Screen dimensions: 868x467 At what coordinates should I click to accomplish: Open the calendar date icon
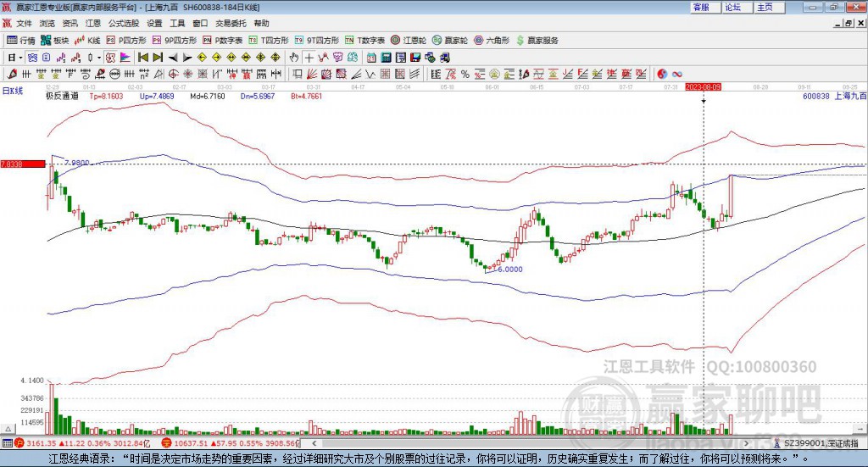371,58
